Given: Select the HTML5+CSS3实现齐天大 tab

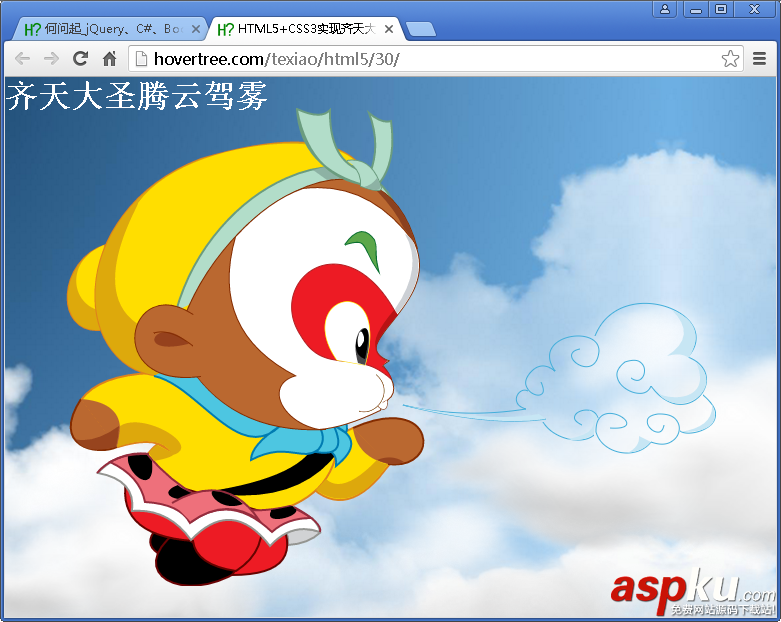Looking at the screenshot, I should point(304,29).
